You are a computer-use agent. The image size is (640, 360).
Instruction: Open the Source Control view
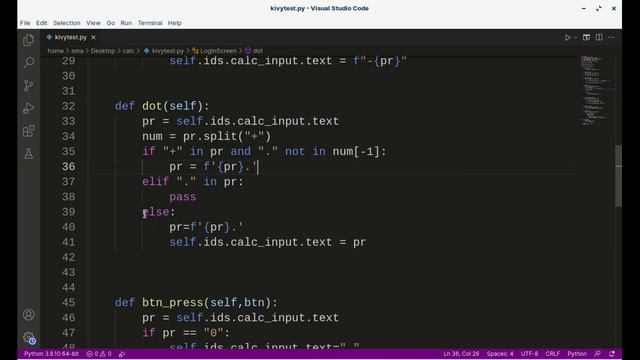click(29, 85)
